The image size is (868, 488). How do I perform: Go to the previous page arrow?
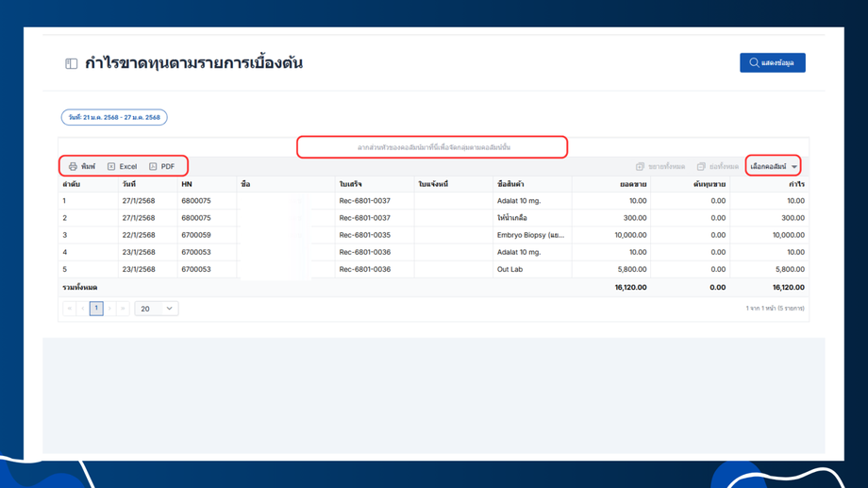coord(83,309)
